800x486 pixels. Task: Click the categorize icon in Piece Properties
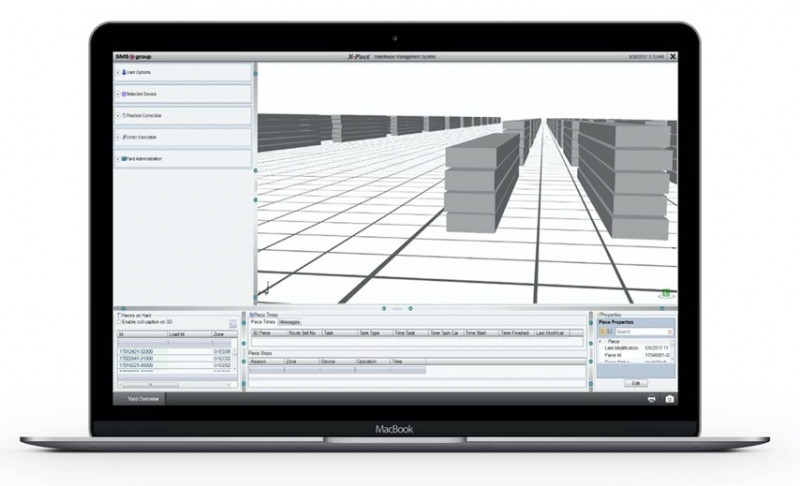pos(603,331)
